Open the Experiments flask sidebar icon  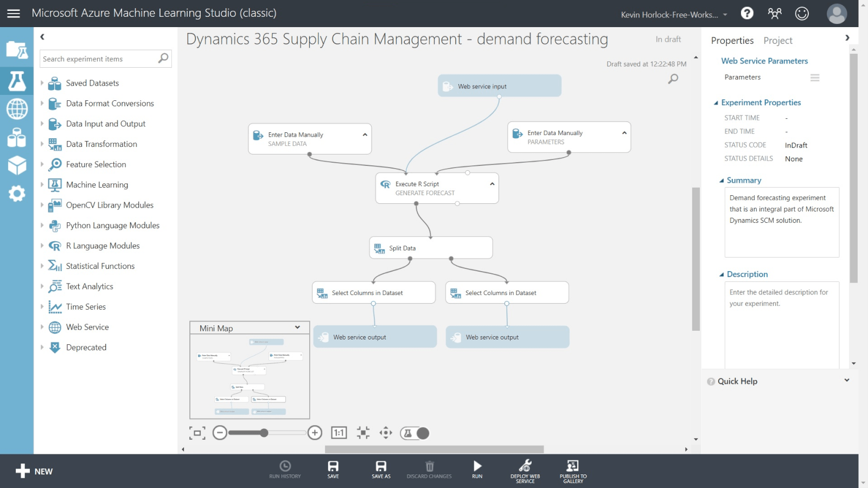tap(17, 81)
